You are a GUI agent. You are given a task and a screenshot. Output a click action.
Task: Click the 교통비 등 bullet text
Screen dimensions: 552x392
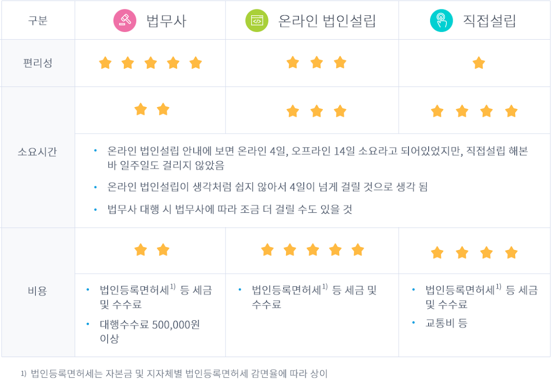(446, 323)
